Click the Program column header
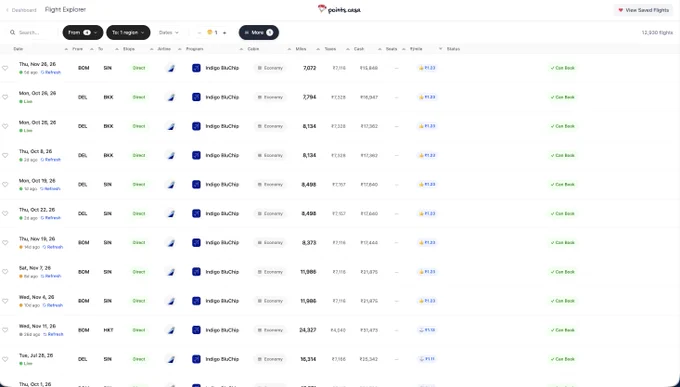Image resolution: width=680 pixels, height=387 pixels. [195, 49]
